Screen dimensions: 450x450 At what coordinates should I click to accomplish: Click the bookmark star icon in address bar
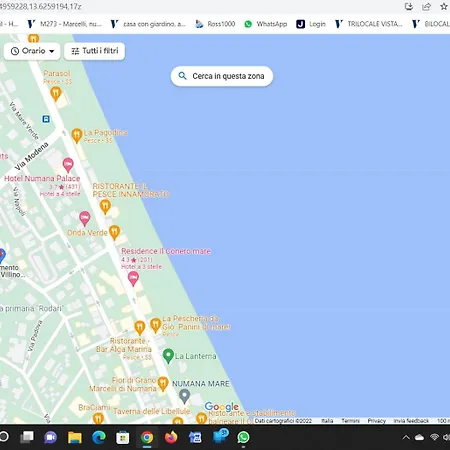tap(444, 6)
